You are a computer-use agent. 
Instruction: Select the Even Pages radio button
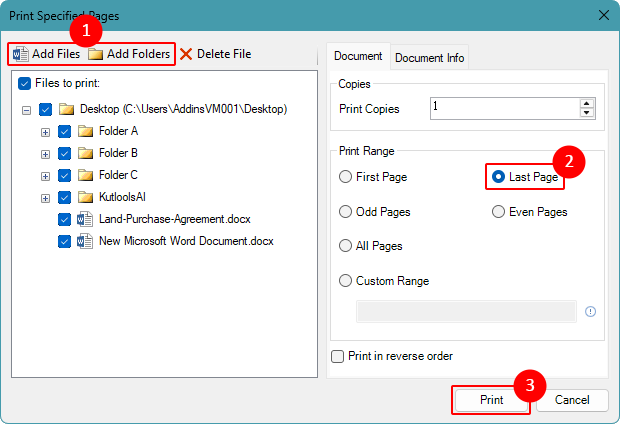point(498,212)
